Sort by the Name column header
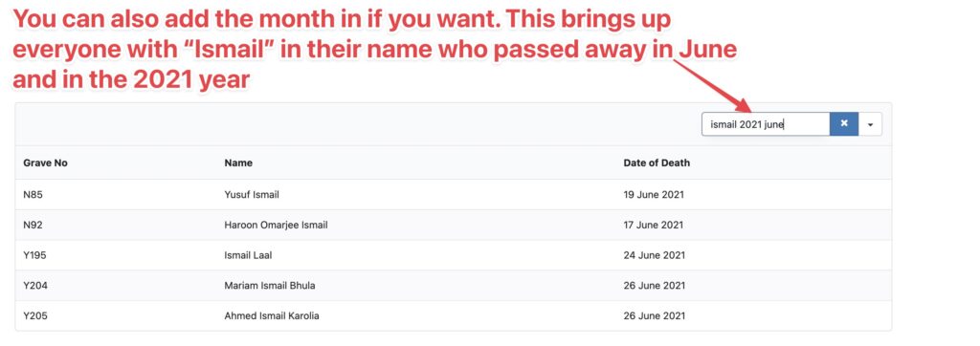Screen dimensions: 980x346 tap(238, 163)
